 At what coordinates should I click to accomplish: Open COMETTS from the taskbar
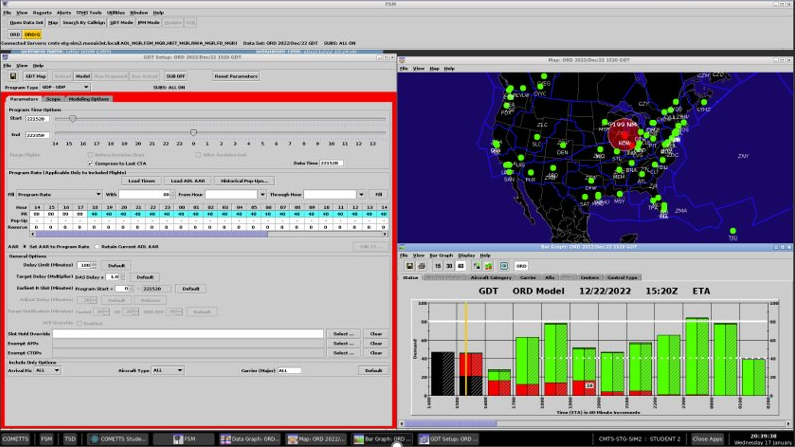coord(15,439)
